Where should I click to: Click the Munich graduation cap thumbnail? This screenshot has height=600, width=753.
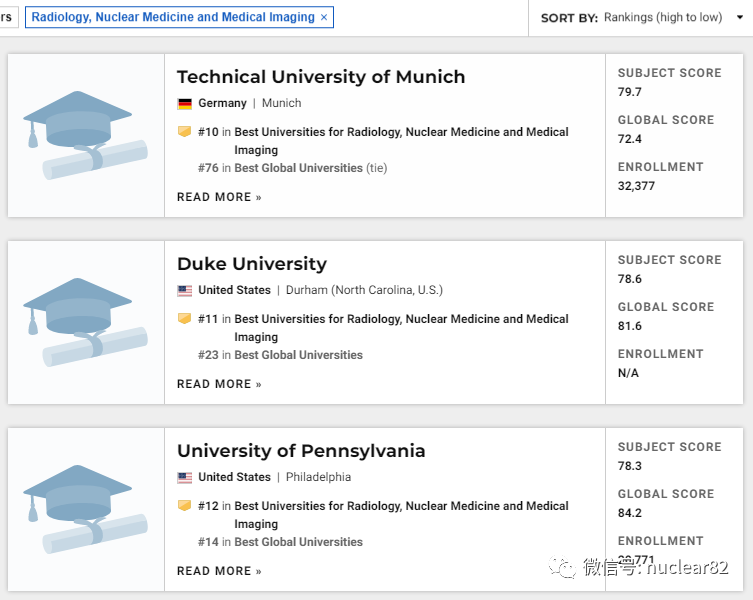pos(85,135)
